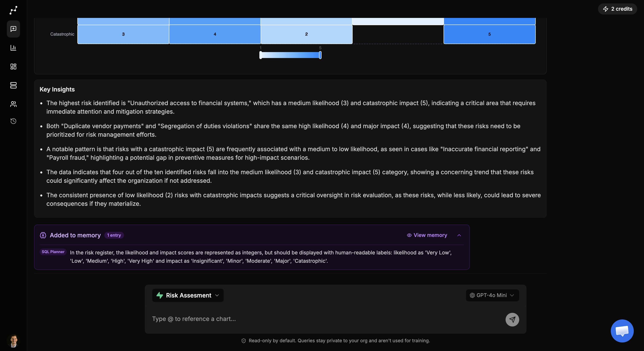This screenshot has width=644, height=351.
Task: Click the app logo icon
Action: pyautogui.click(x=13, y=10)
